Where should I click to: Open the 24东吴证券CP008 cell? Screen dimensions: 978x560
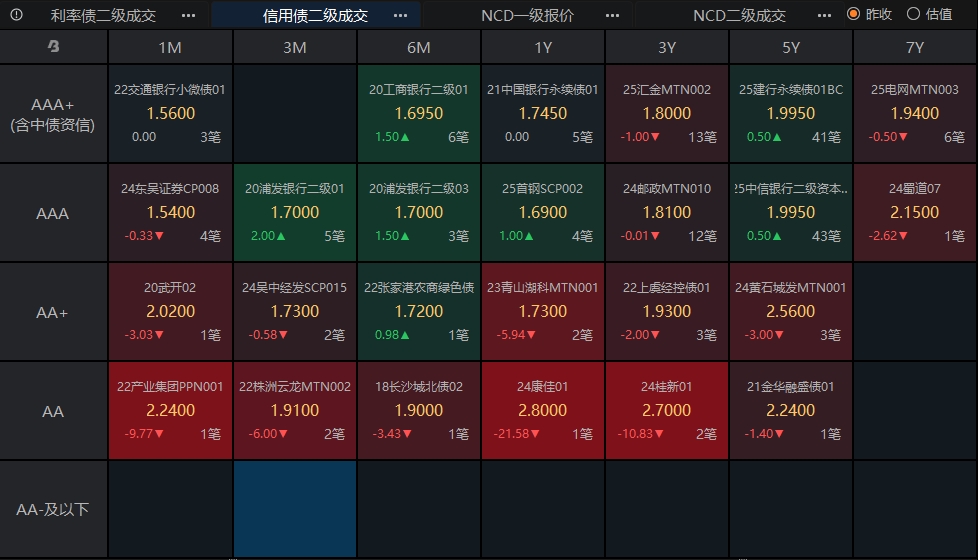coord(170,213)
